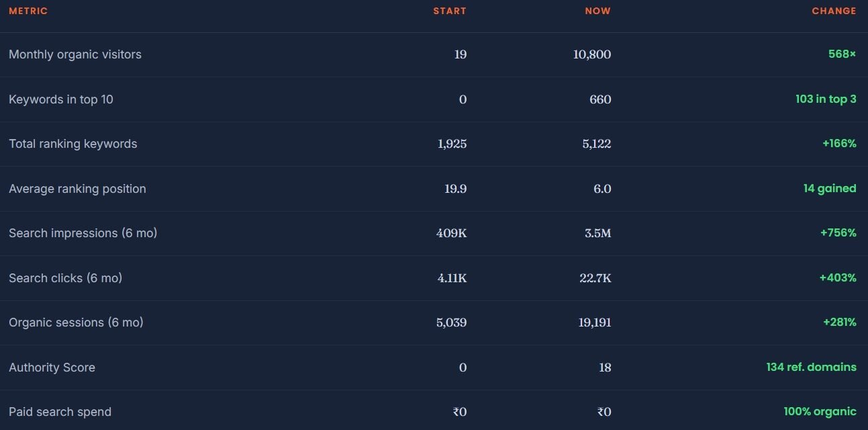
Task: Click the +166% change value
Action: click(x=838, y=144)
